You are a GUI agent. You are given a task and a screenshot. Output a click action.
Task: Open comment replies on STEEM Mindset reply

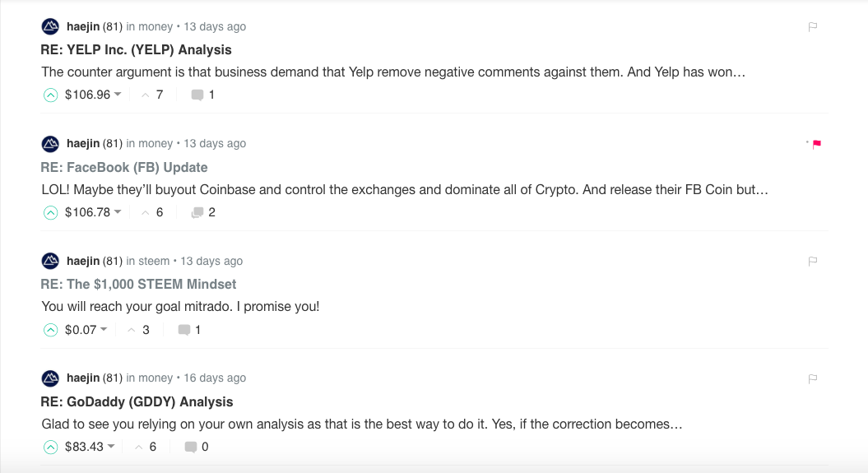[189, 330]
